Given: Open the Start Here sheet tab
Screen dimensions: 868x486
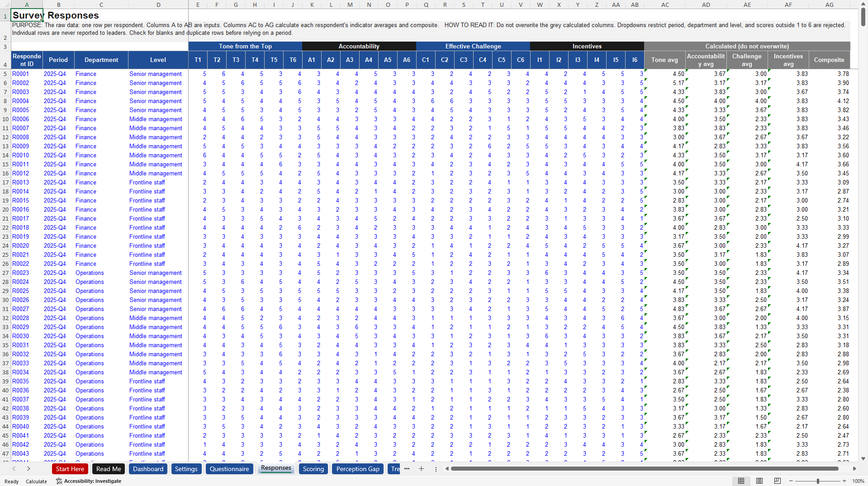Looking at the screenshot, I should click(70, 469).
